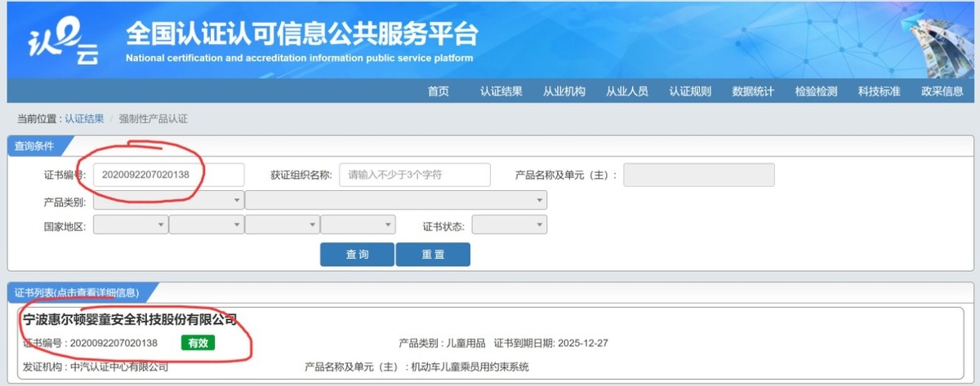Focus the 证书编号 input field

pyautogui.click(x=169, y=175)
